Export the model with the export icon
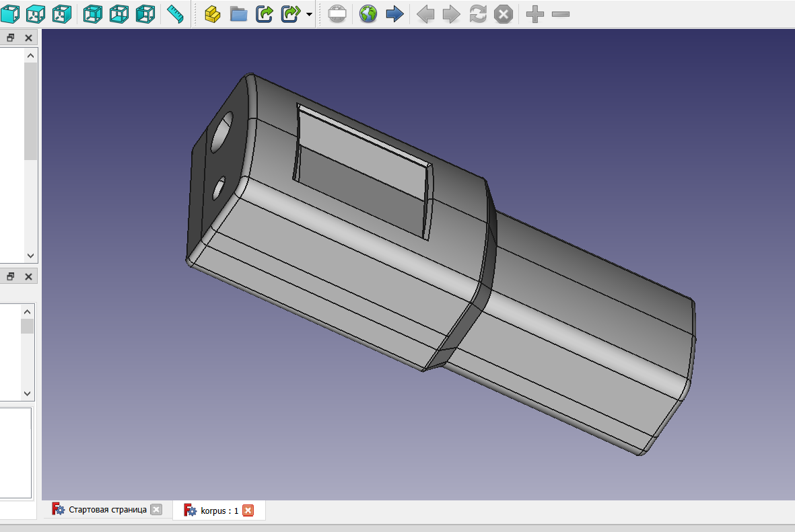 [x=264, y=13]
